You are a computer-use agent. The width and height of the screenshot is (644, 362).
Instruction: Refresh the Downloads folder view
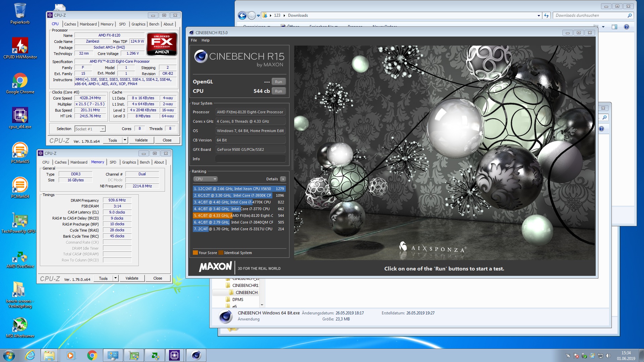point(546,15)
